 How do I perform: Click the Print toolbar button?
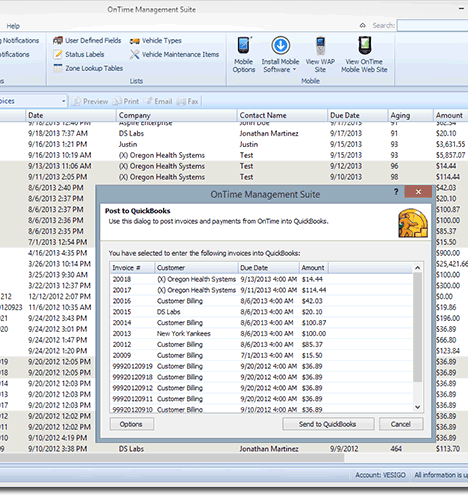click(126, 101)
